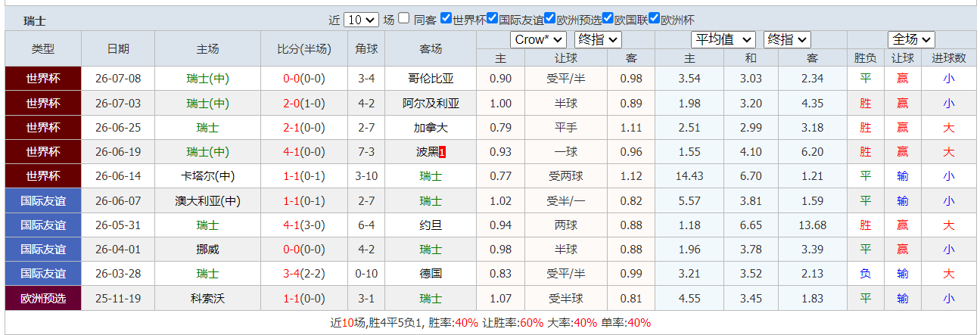Open the Crow* company dropdown
This screenshot has width=980, height=335.
(x=538, y=39)
